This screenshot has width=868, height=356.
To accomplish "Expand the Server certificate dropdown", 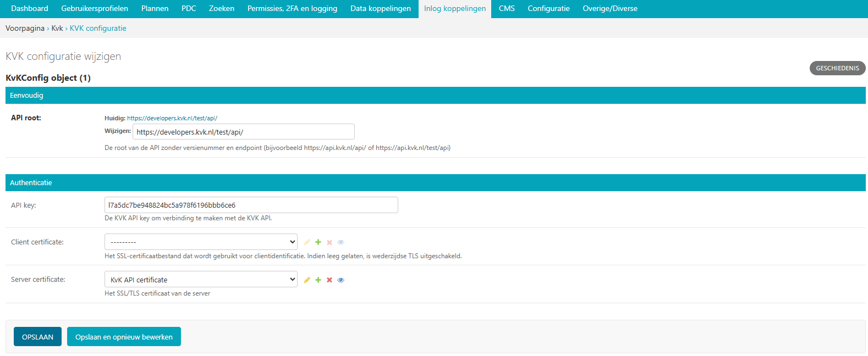I will pyautogui.click(x=201, y=280).
